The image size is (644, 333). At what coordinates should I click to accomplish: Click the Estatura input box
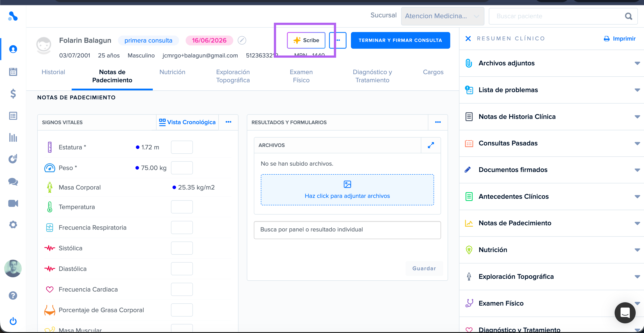pos(182,147)
